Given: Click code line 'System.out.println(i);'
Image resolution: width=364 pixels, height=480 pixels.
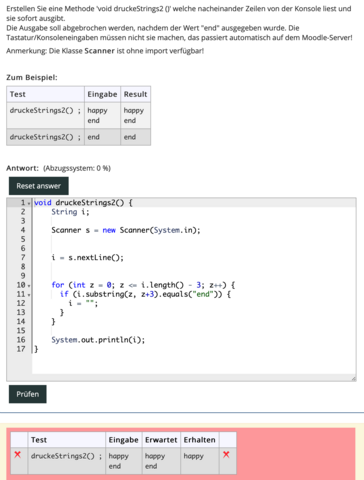Looking at the screenshot, I should click(98, 340).
